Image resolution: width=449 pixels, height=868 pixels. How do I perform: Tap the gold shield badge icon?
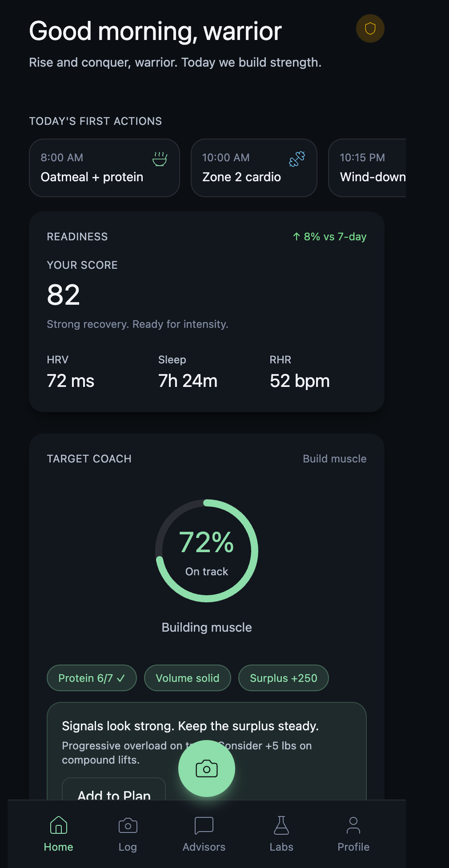370,29
